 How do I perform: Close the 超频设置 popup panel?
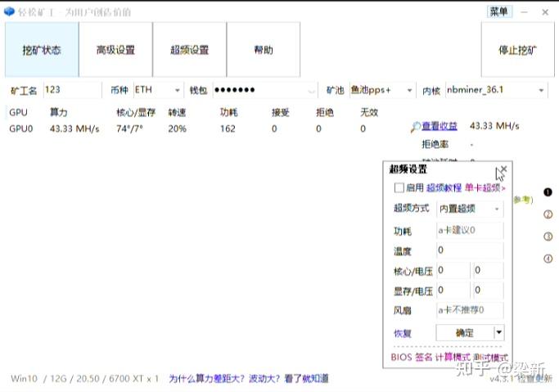(x=503, y=169)
